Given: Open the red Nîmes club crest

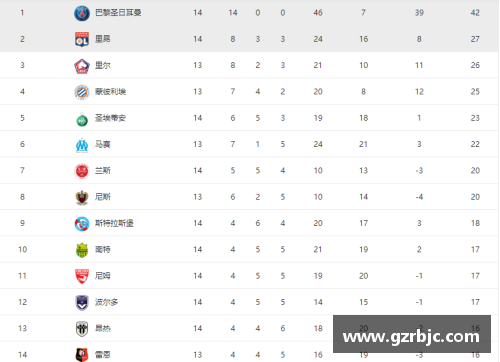Looking at the screenshot, I should click(x=82, y=276).
